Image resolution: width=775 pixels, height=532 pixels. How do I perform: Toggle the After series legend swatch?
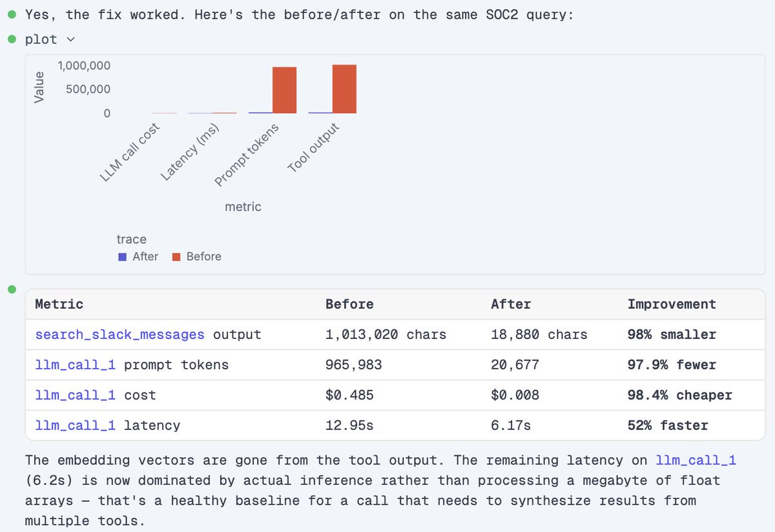(x=122, y=257)
